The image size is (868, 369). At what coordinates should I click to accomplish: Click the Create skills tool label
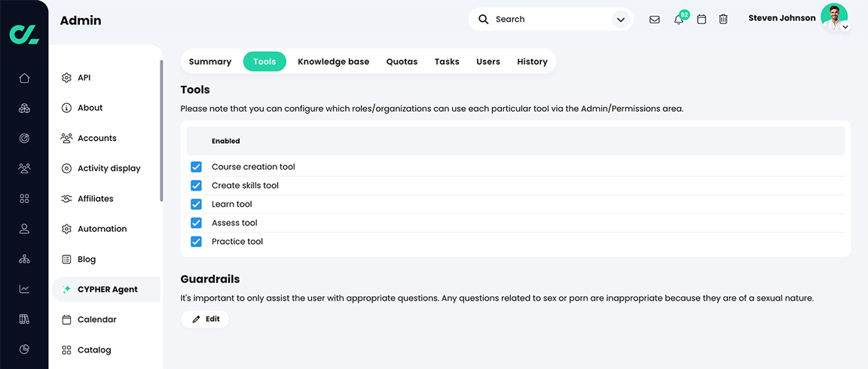coord(245,185)
